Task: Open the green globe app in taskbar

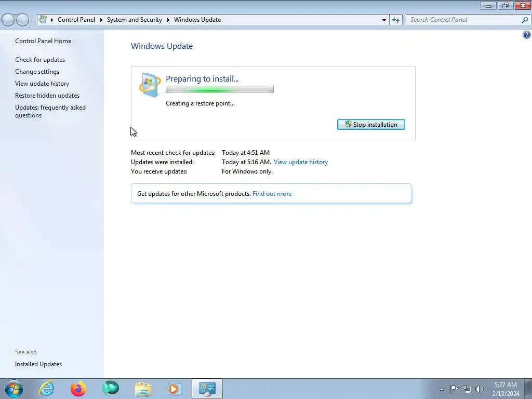Action: click(x=111, y=389)
